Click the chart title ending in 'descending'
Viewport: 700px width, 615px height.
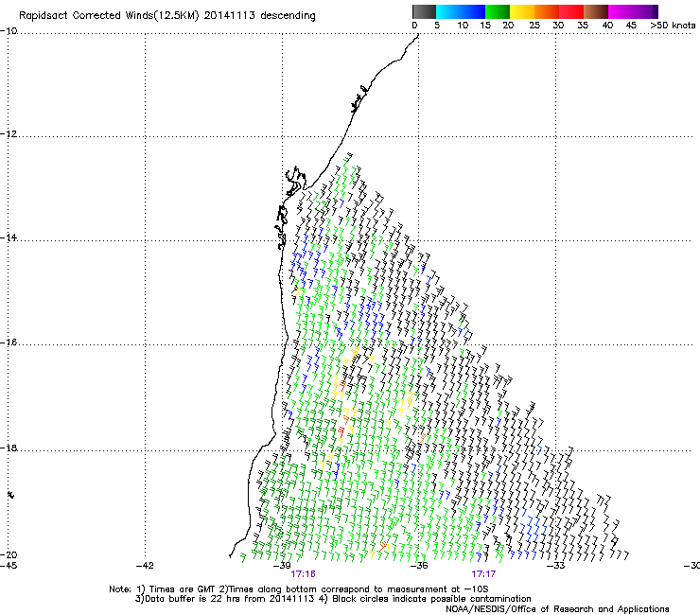tap(167, 16)
